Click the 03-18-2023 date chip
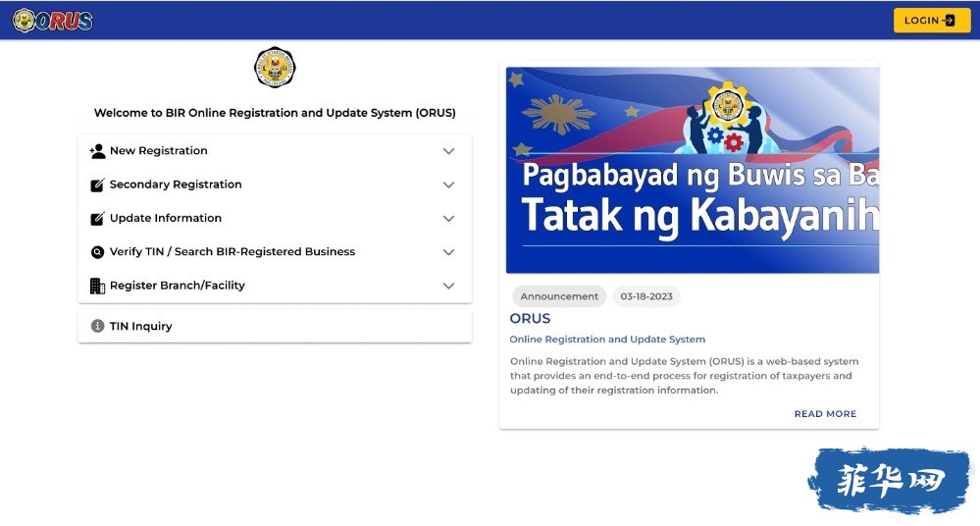The width and height of the screenshot is (980, 526). (646, 296)
